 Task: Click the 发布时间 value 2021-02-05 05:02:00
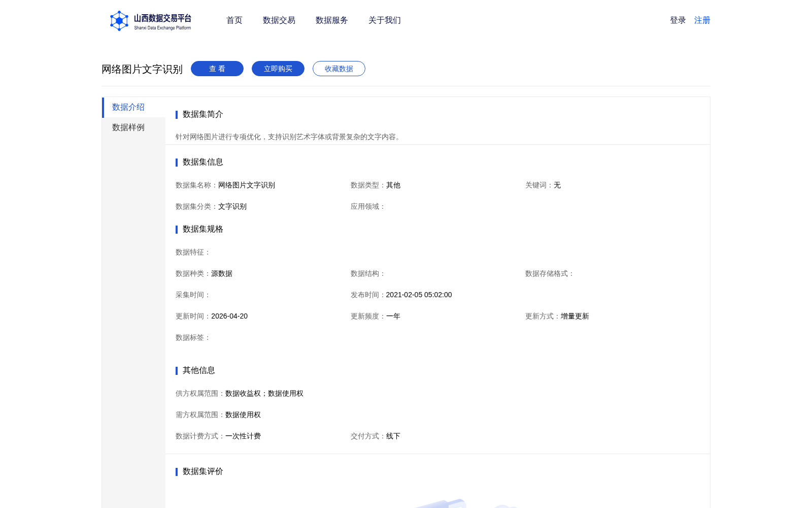(419, 295)
